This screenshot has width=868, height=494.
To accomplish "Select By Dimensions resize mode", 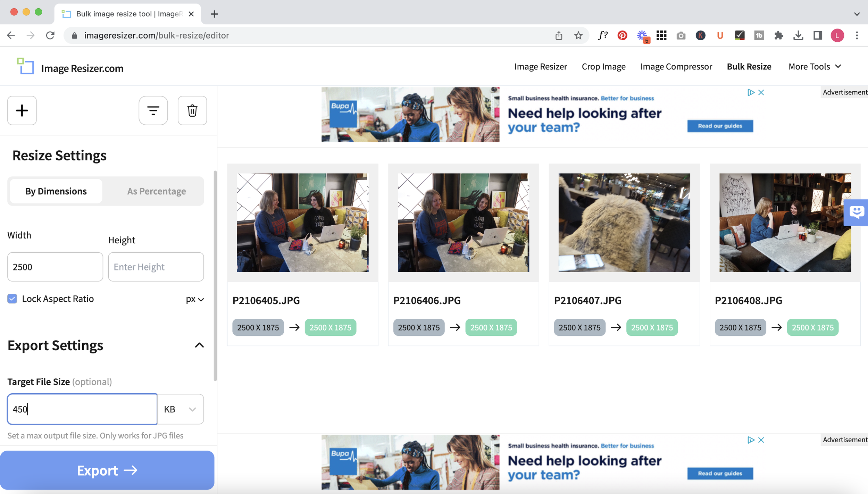I will [x=56, y=191].
